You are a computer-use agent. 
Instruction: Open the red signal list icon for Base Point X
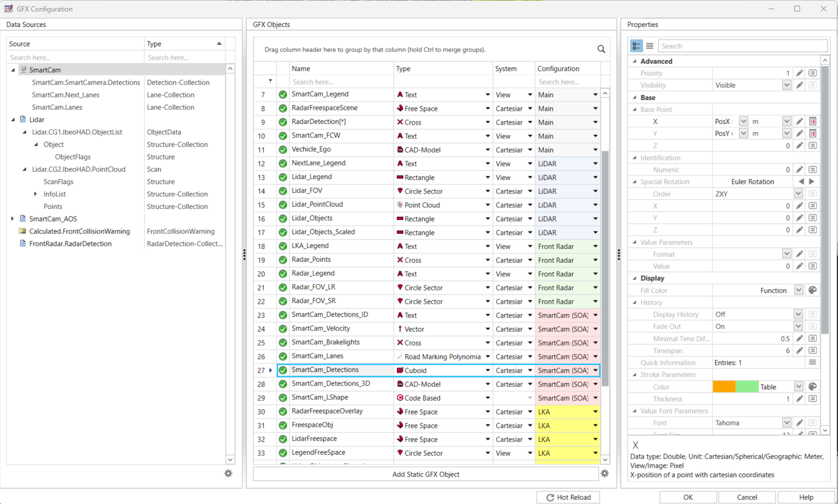click(813, 121)
